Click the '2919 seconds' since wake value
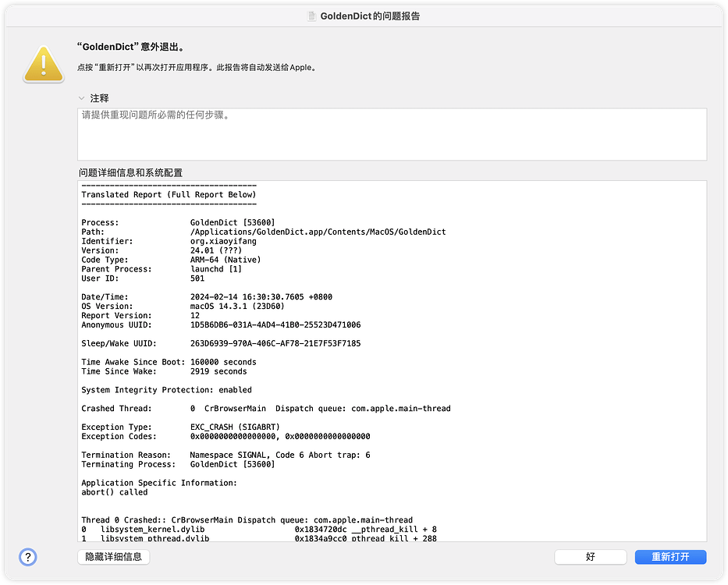Screen dimensions: 728x585 tap(218, 371)
